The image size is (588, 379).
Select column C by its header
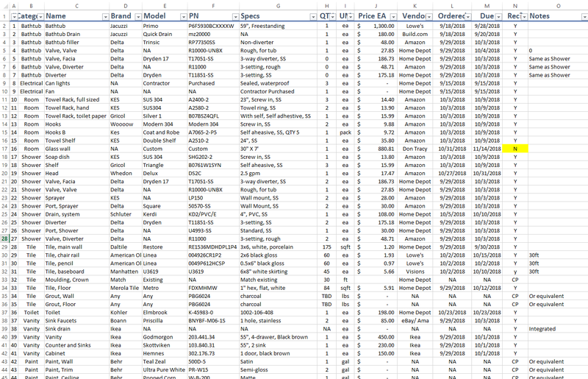pyautogui.click(x=77, y=6)
